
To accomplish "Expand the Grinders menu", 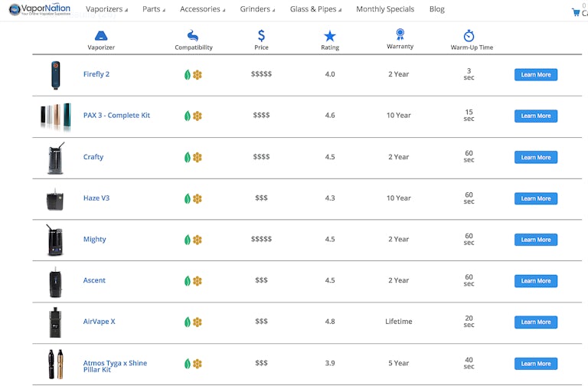I will pos(257,9).
